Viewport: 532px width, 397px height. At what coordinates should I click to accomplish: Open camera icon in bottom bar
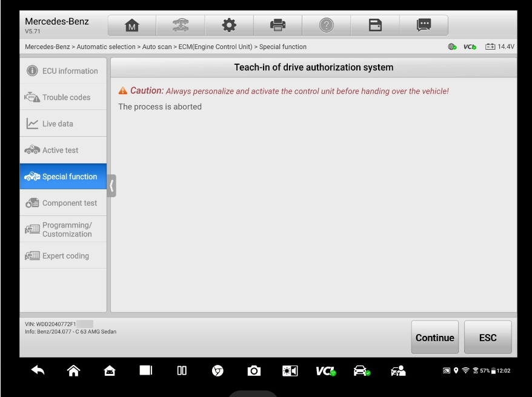pos(254,371)
